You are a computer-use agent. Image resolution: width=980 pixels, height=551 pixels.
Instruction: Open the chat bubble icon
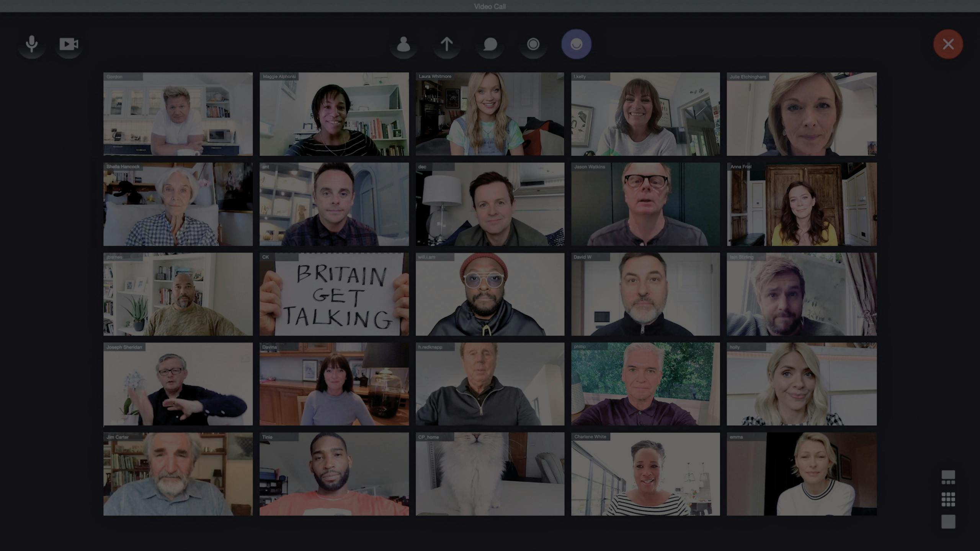point(490,44)
